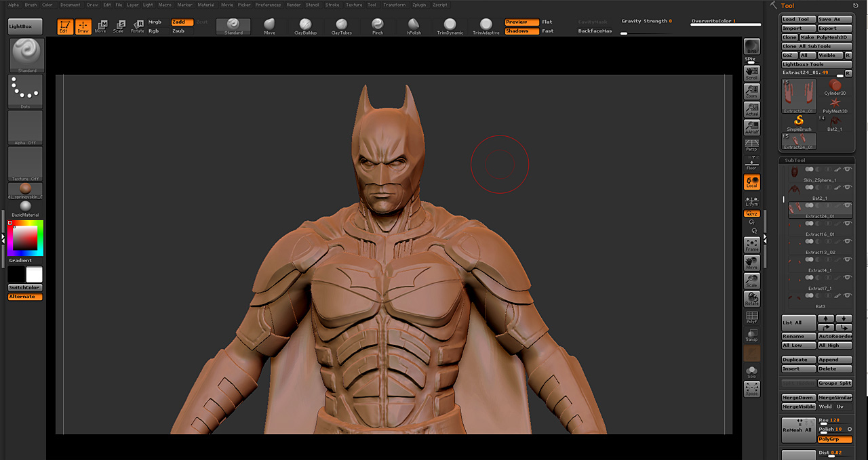Collapse the SubTool section header

pyautogui.click(x=795, y=161)
